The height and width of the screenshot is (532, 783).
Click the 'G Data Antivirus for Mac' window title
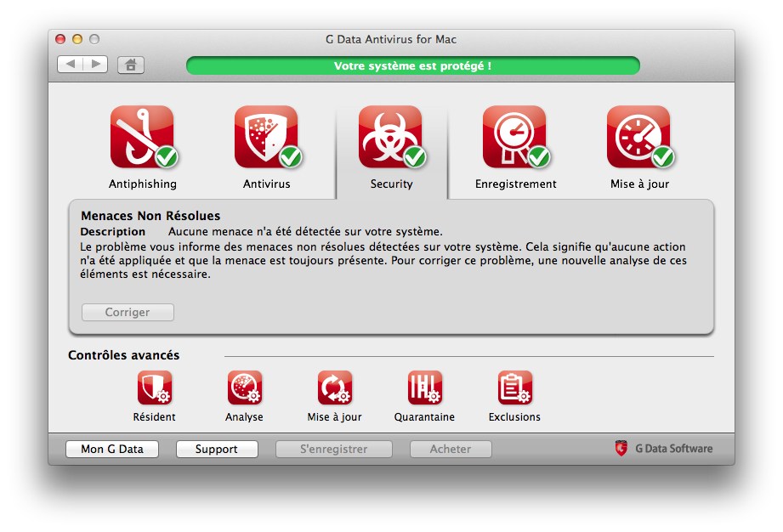391,39
